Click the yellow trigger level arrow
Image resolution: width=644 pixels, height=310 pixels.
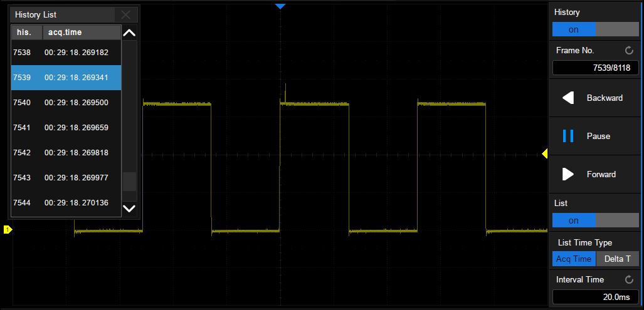pos(544,153)
